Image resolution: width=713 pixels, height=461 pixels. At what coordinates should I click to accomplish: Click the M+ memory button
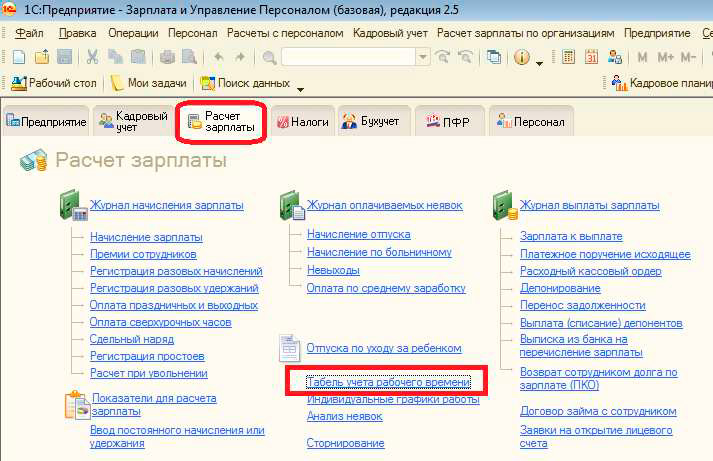pyautogui.click(x=666, y=57)
